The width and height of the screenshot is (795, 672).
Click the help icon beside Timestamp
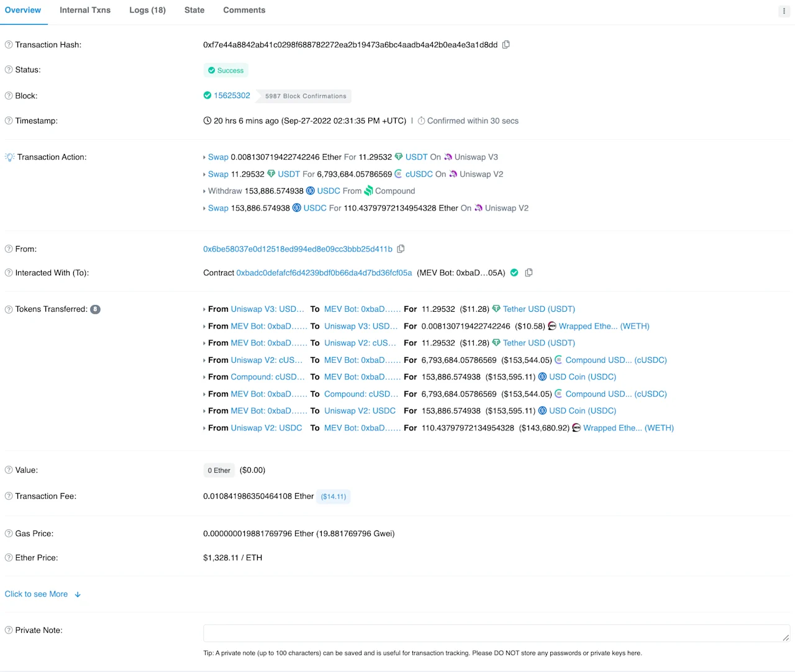[9, 120]
